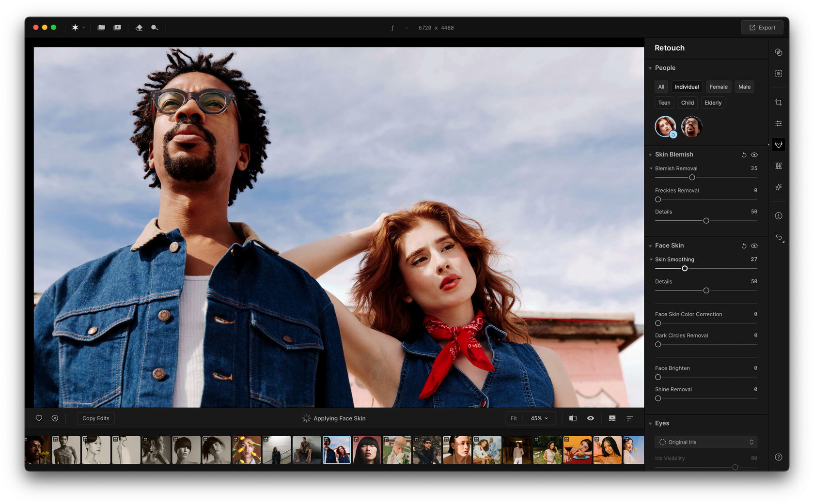Enable the before/after comparison view
The image size is (814, 504).
pos(572,418)
